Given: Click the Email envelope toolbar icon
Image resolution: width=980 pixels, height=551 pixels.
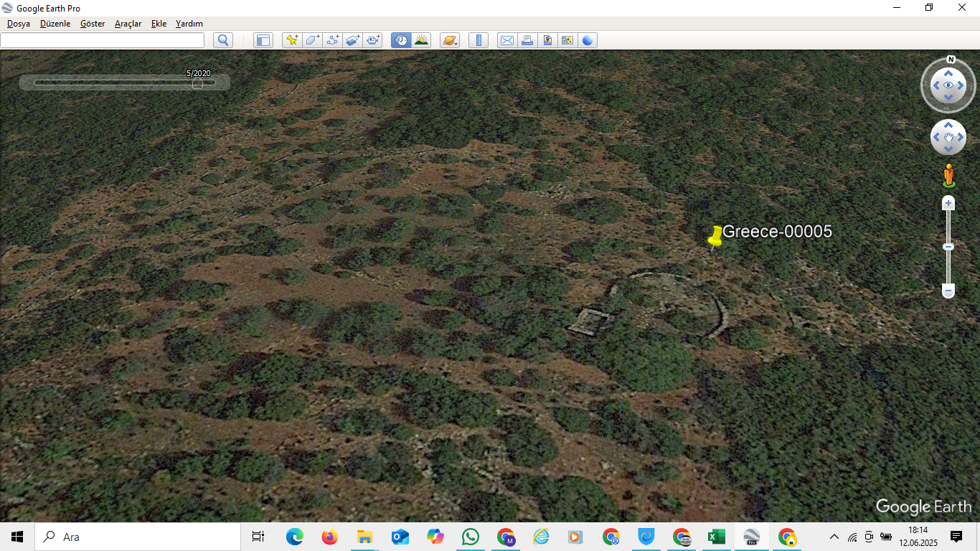Looking at the screenshot, I should tap(507, 40).
